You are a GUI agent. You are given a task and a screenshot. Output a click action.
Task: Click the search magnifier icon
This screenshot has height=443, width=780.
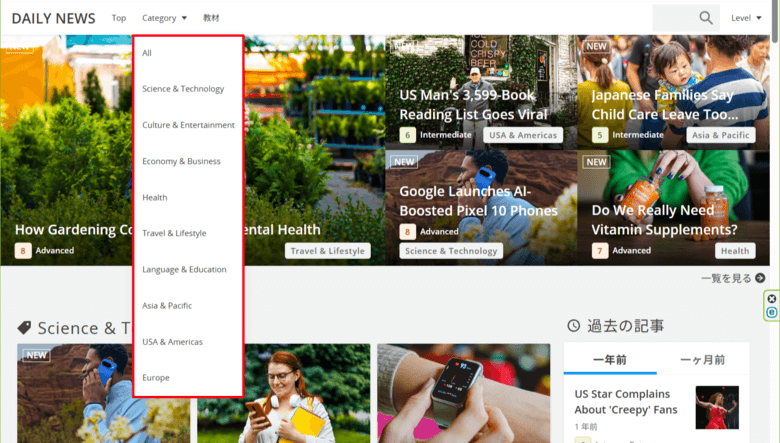706,18
